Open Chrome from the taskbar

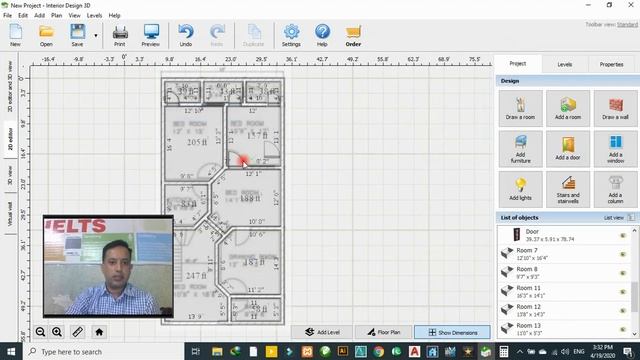378,351
